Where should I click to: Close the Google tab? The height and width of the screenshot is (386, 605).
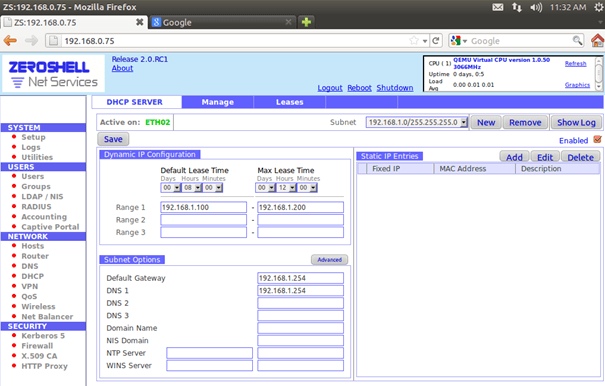coord(288,22)
